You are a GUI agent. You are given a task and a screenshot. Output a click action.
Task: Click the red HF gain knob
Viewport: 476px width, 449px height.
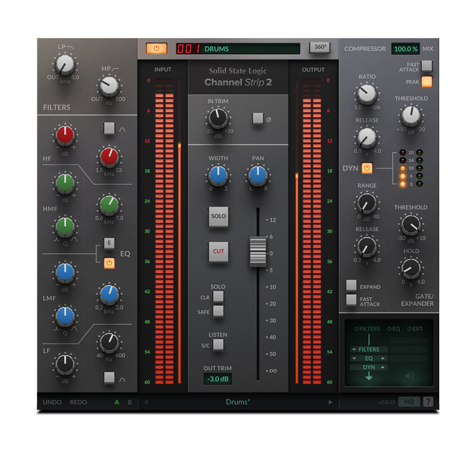65,135
